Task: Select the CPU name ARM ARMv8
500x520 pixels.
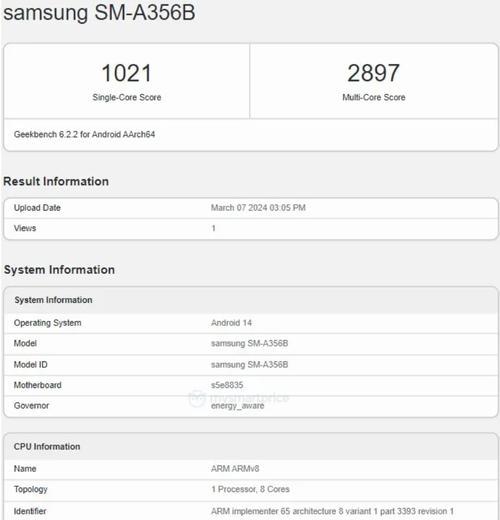Action: pos(235,469)
